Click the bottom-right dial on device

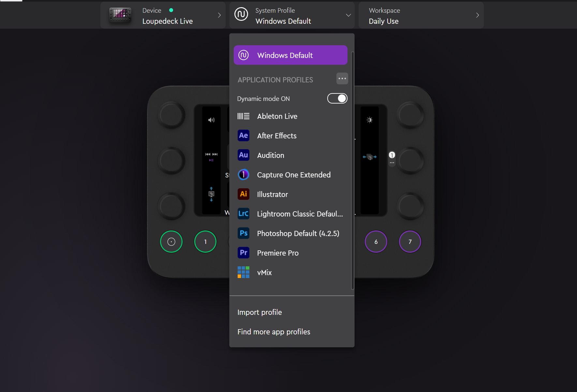[x=410, y=206]
